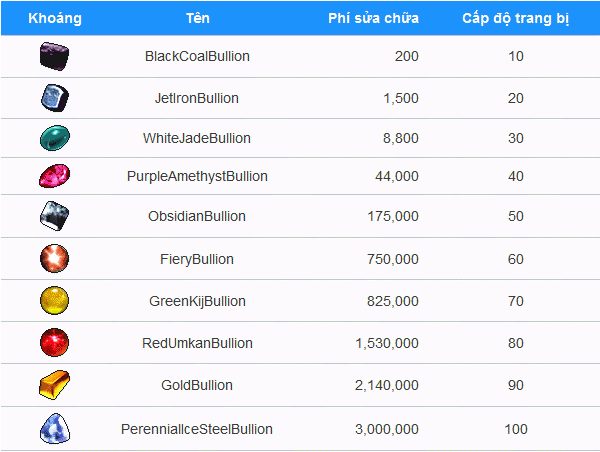The width and height of the screenshot is (600, 452).
Task: Select the 3,000,000 repair fee cell
Action: pyautogui.click(x=386, y=429)
